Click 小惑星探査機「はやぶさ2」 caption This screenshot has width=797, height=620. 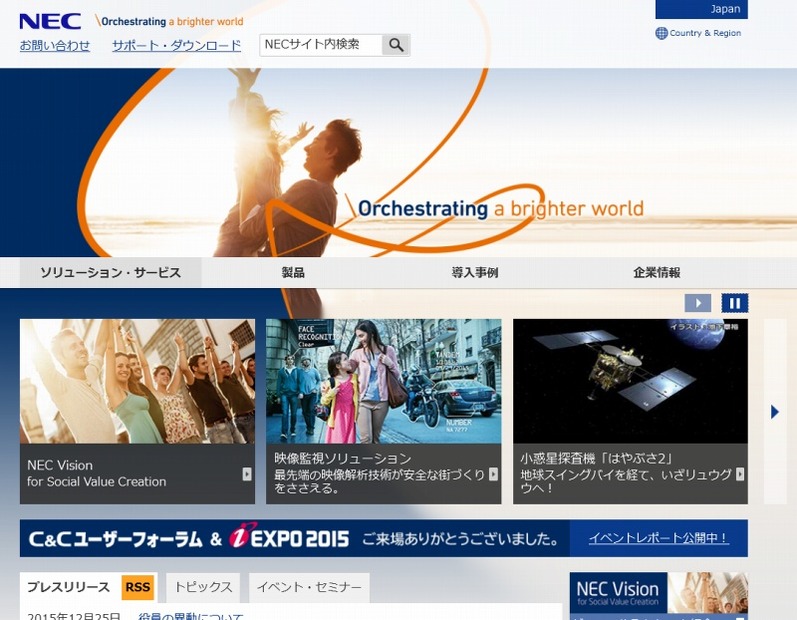click(x=625, y=474)
